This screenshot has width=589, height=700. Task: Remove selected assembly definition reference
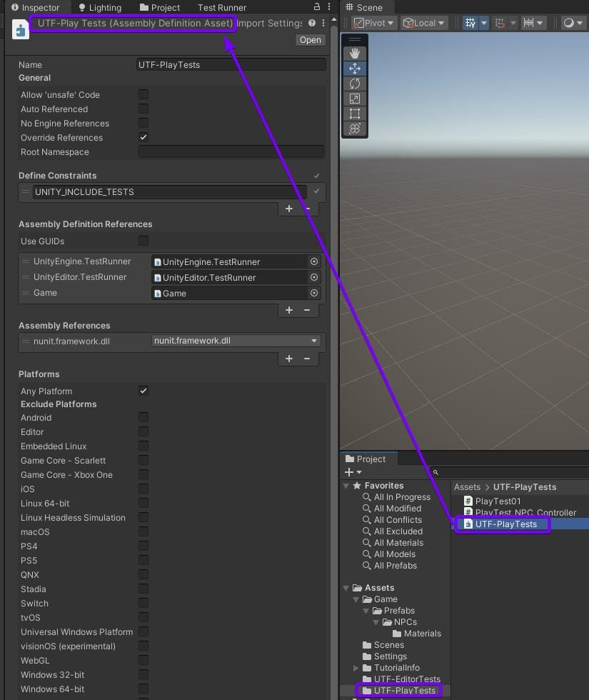click(x=307, y=310)
